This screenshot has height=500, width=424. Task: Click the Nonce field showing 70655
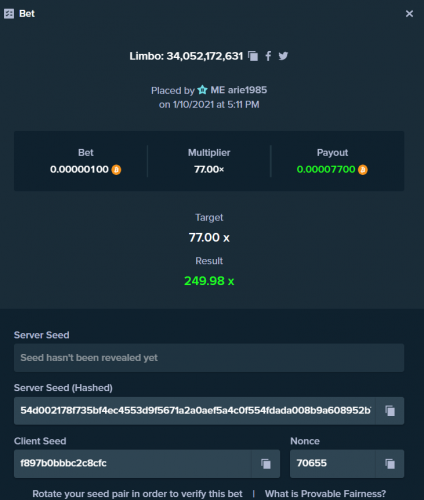(333, 464)
